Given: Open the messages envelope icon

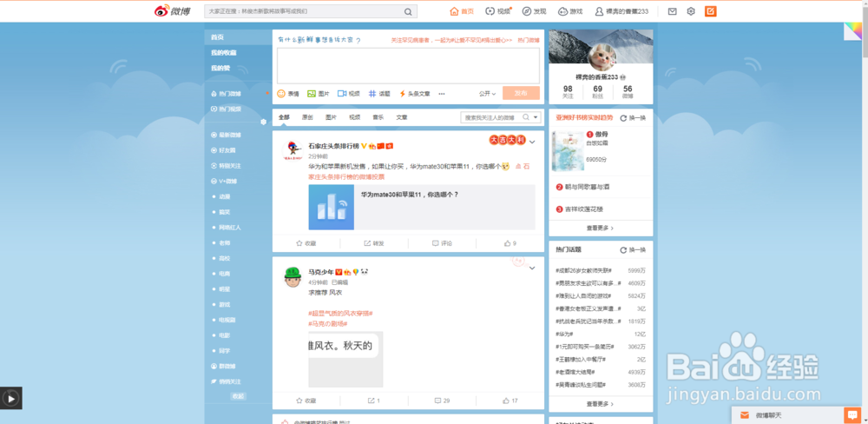Looking at the screenshot, I should pos(672,11).
